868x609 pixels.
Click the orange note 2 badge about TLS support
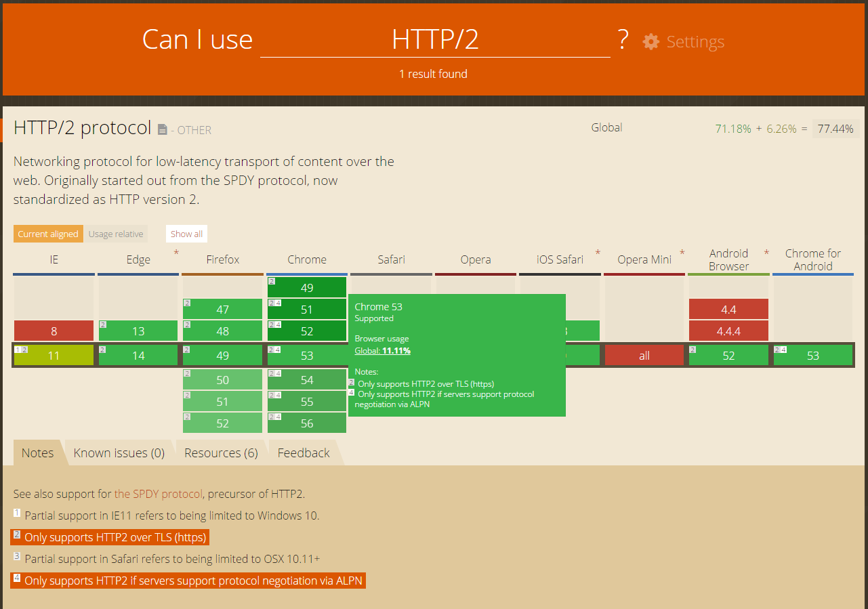[16, 536]
